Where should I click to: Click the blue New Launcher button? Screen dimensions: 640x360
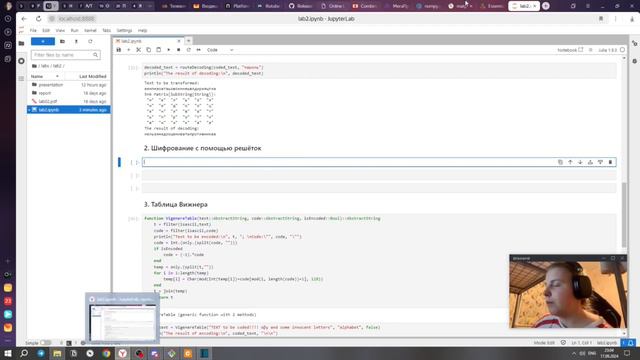pyautogui.click(x=43, y=41)
